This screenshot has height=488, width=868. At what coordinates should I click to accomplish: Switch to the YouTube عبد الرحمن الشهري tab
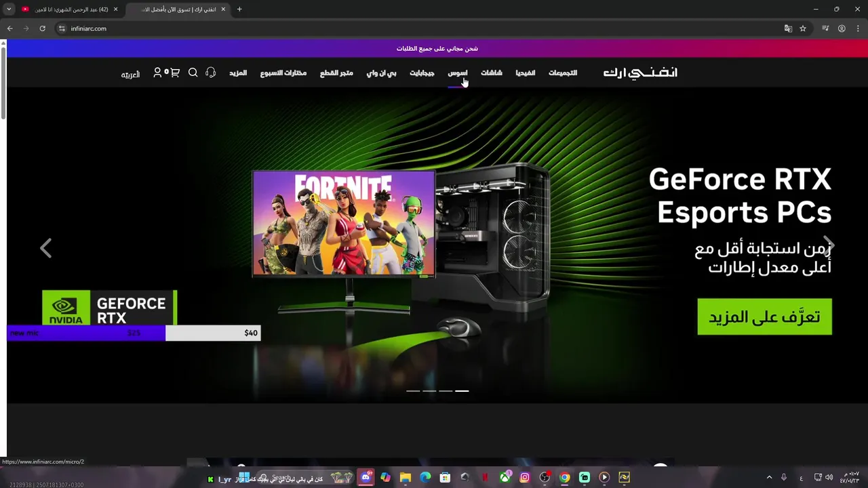point(71,9)
